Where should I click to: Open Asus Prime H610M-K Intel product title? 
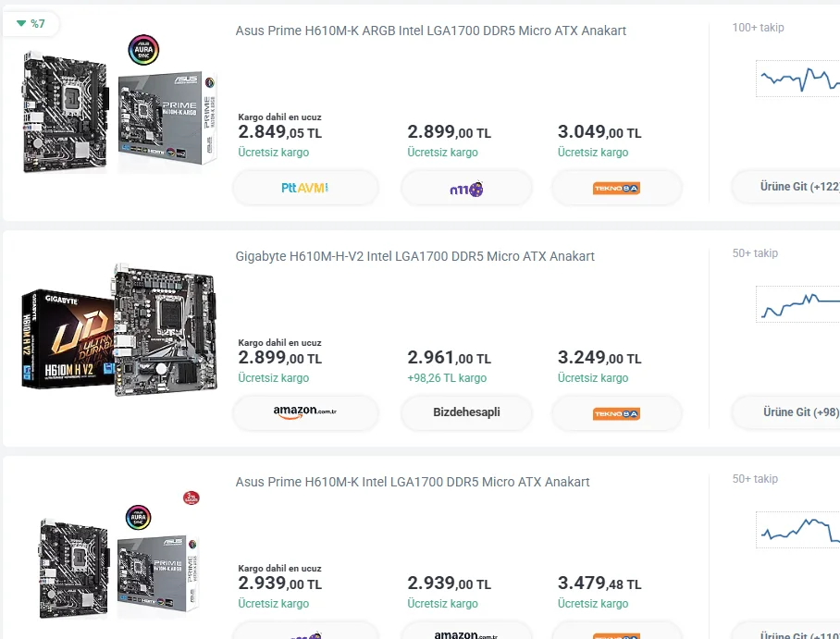click(412, 482)
